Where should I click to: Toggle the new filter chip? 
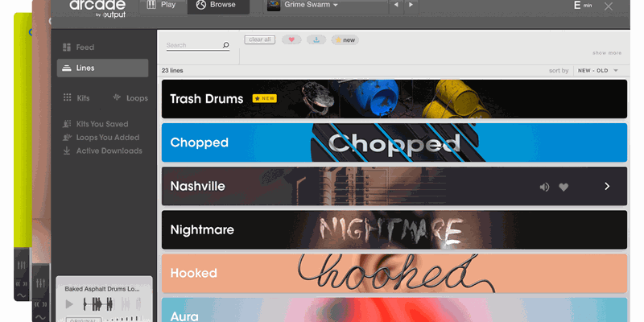click(x=345, y=39)
